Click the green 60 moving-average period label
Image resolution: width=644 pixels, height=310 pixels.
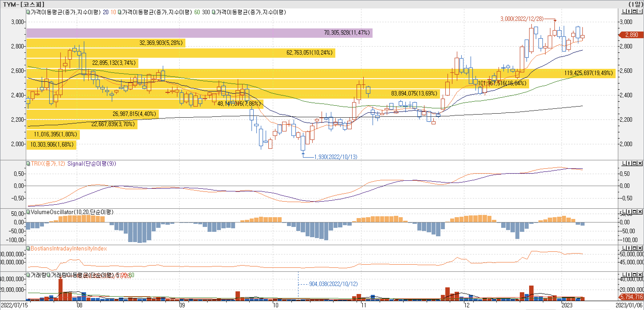197,12
